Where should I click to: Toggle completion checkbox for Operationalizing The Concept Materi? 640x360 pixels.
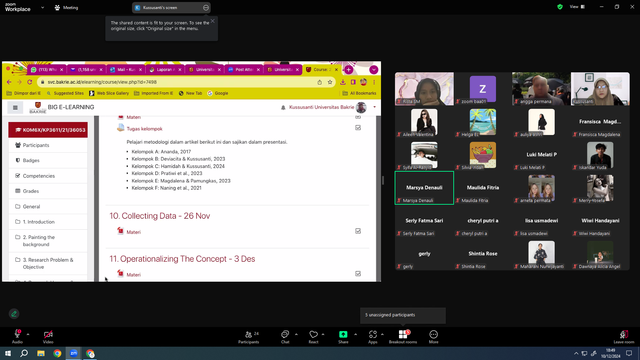click(358, 273)
